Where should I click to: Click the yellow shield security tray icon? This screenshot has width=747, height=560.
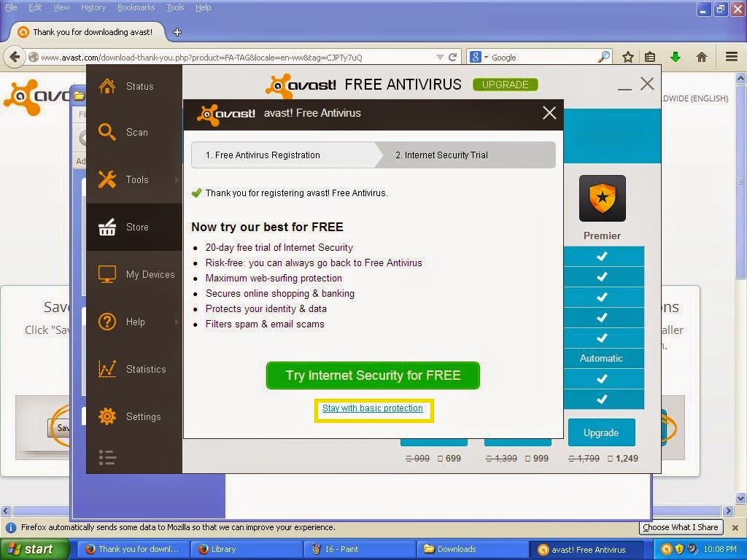pos(679,550)
